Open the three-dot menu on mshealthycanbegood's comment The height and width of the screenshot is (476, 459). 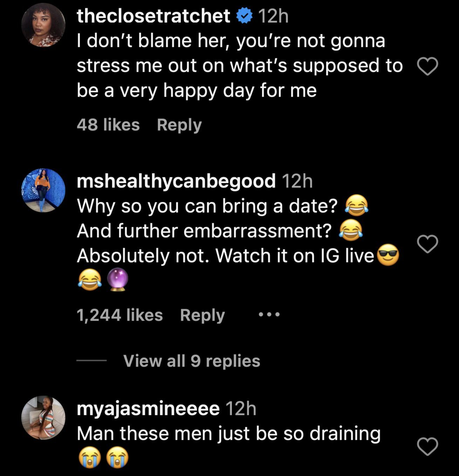pyautogui.click(x=269, y=315)
